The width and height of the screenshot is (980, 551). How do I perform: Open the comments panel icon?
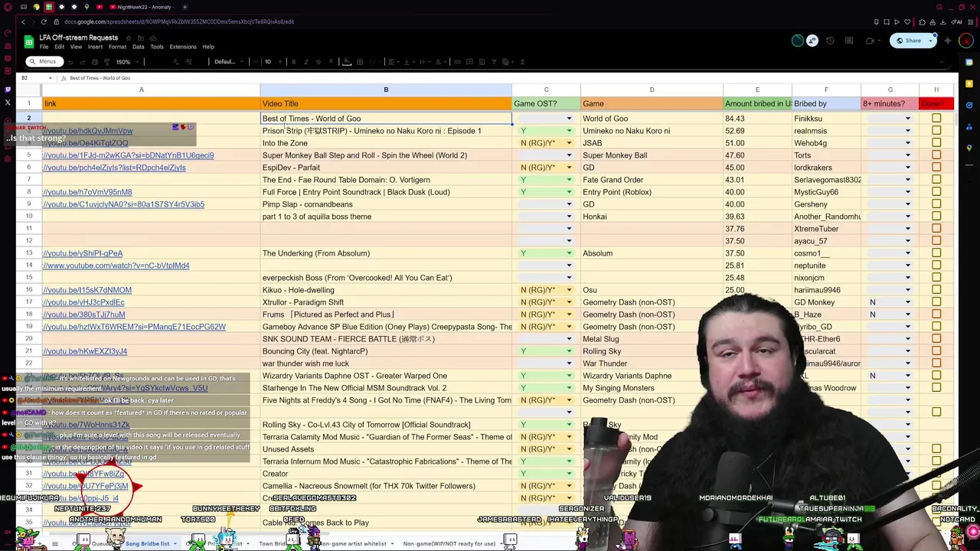tap(849, 41)
